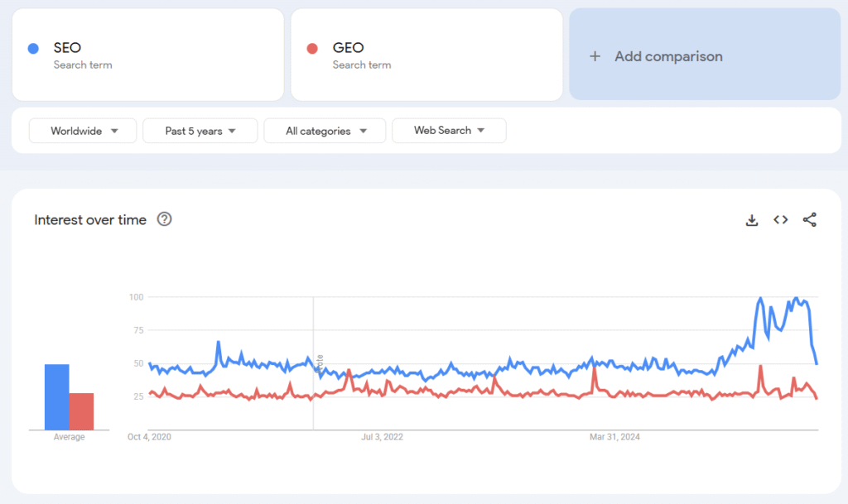
Task: Click the blue dot beside SEO
Action: click(33, 48)
